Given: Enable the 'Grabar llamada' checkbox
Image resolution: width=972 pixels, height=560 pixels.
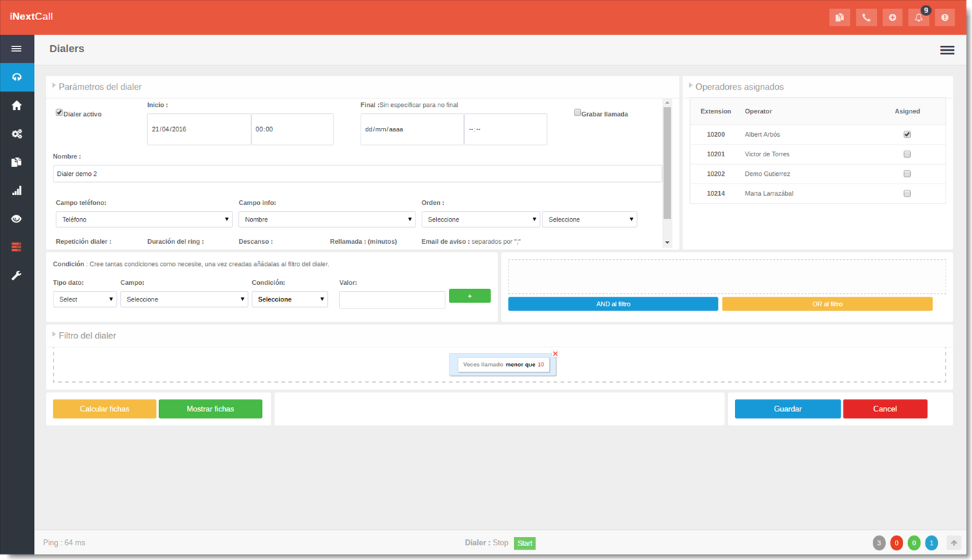Looking at the screenshot, I should click(x=577, y=113).
